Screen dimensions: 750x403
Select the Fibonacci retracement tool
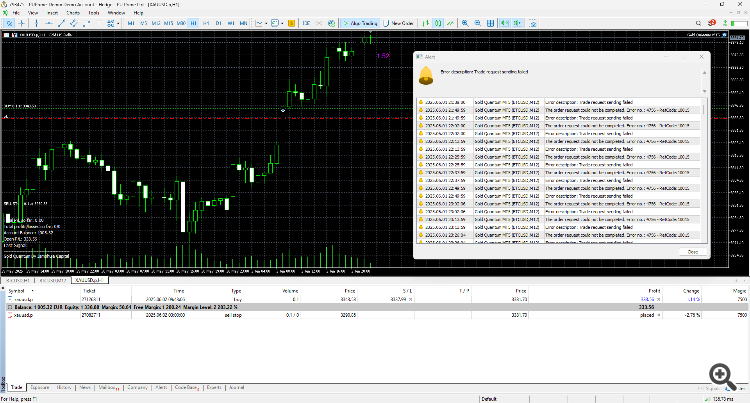point(87,23)
